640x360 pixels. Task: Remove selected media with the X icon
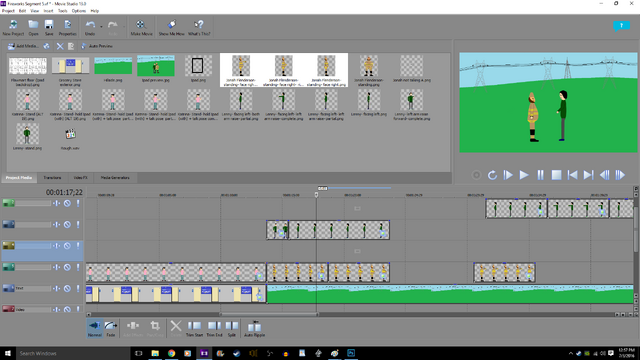pos(60,46)
